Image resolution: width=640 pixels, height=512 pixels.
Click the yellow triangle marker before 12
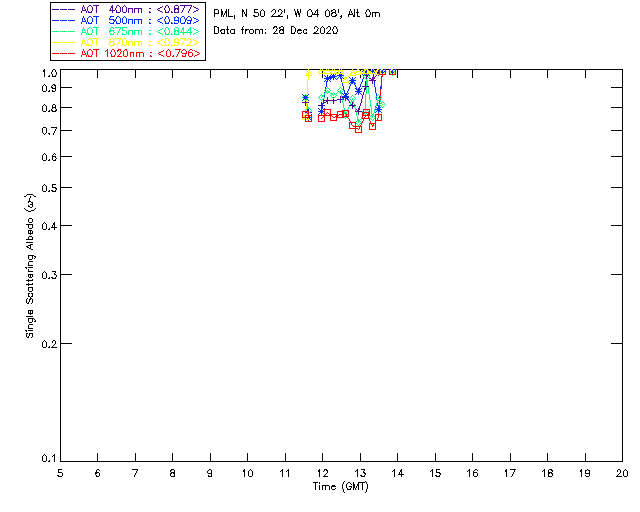point(309,73)
